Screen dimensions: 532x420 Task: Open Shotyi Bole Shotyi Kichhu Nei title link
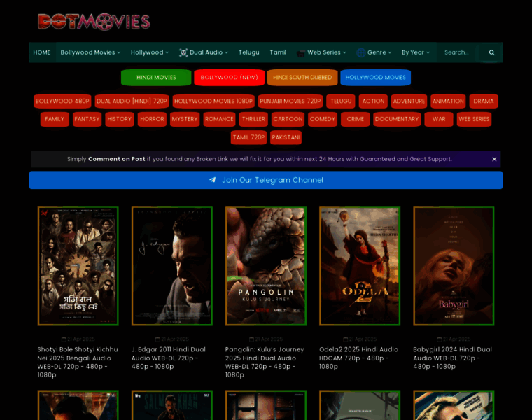pos(78,363)
